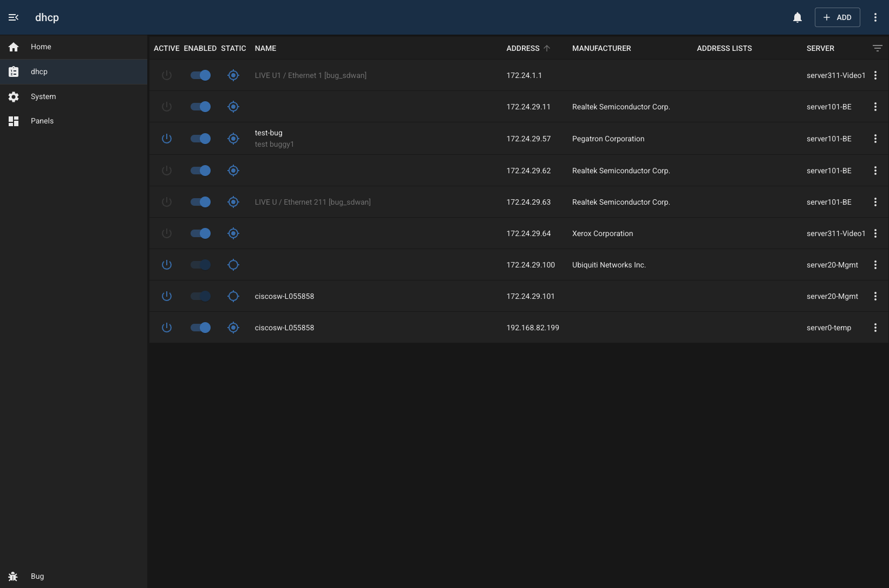This screenshot has height=588, width=889.
Task: Sort by the ADDRESS column arrow
Action: click(x=547, y=48)
